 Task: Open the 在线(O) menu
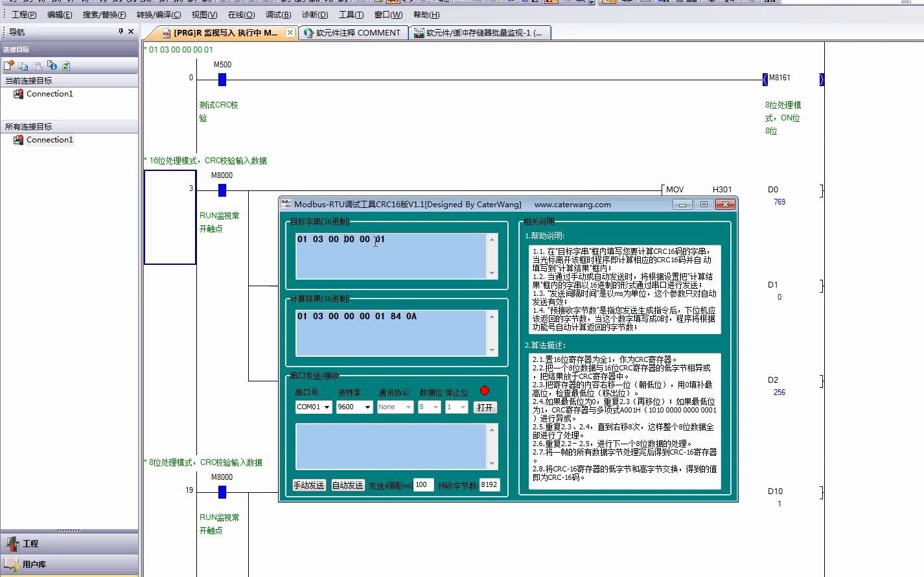pos(241,14)
